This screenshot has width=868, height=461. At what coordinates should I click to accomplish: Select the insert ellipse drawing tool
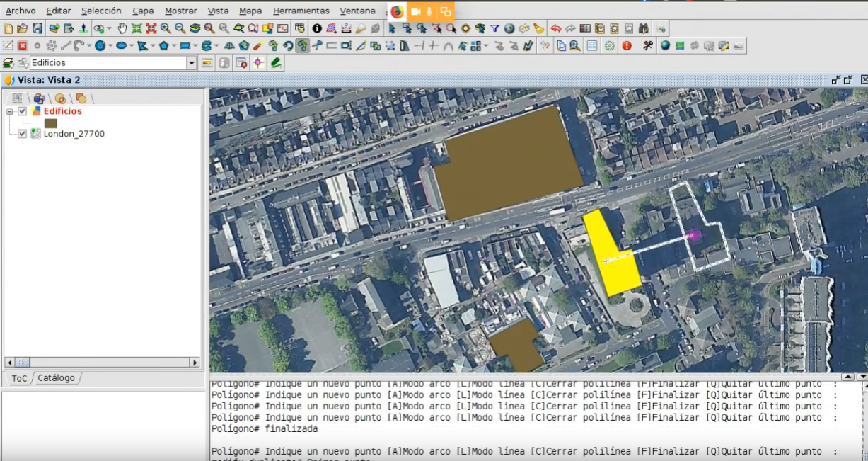(121, 46)
